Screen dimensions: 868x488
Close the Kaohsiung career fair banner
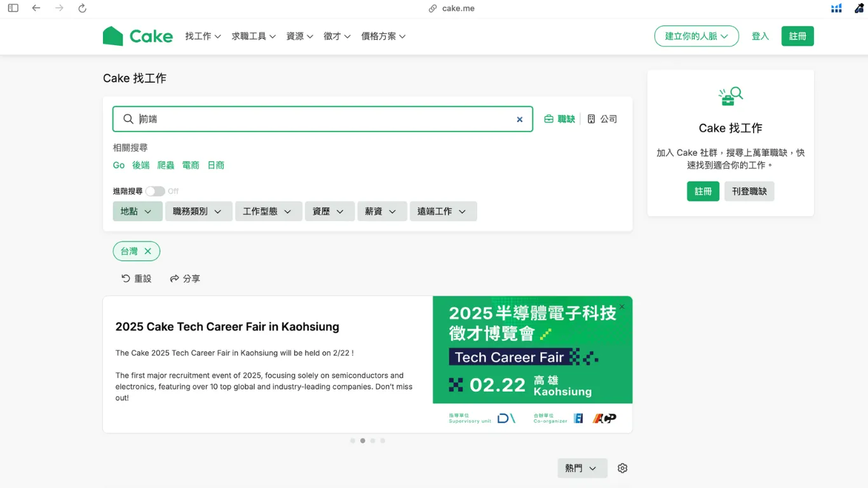pyautogui.click(x=621, y=307)
